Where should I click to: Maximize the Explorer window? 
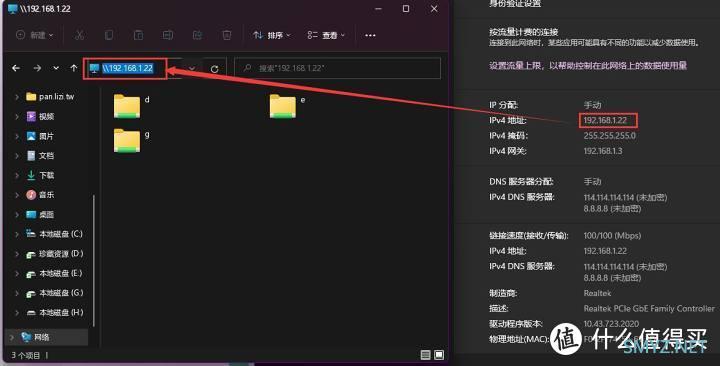(406, 9)
